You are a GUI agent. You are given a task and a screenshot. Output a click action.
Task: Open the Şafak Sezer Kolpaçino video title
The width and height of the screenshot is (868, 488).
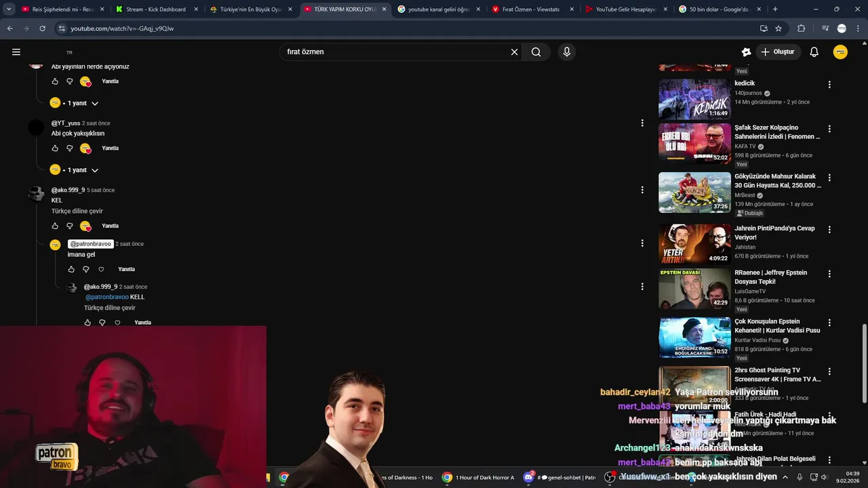[x=777, y=132]
